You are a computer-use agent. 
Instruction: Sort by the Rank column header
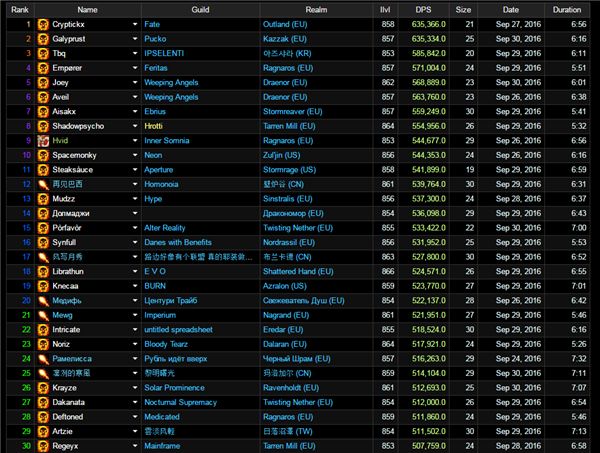tap(20, 10)
